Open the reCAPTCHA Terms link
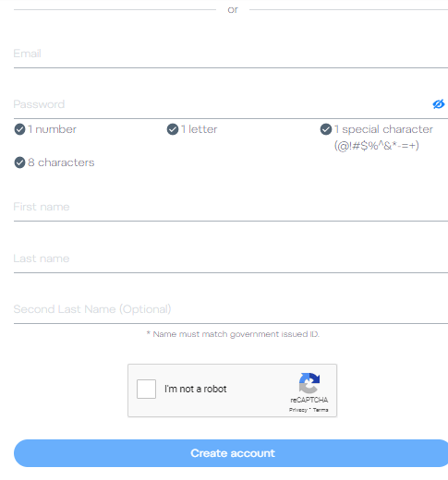 tap(321, 410)
